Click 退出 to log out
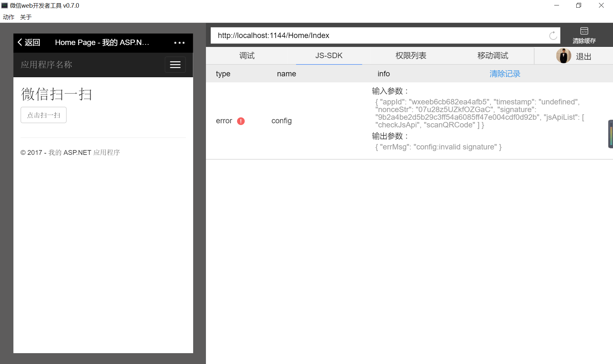Image resolution: width=613 pixels, height=364 pixels. coord(584,57)
